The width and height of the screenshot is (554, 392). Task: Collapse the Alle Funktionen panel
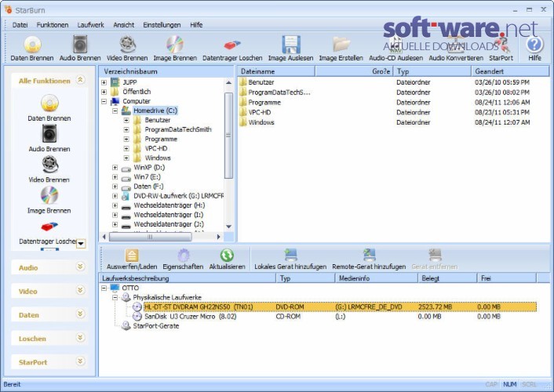[81, 79]
